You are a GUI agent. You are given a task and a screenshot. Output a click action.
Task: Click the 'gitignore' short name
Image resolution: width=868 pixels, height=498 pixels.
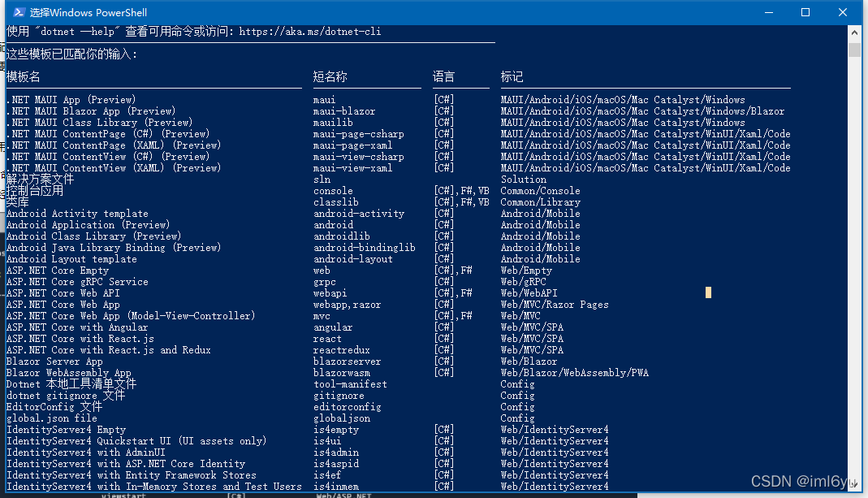[x=339, y=396]
